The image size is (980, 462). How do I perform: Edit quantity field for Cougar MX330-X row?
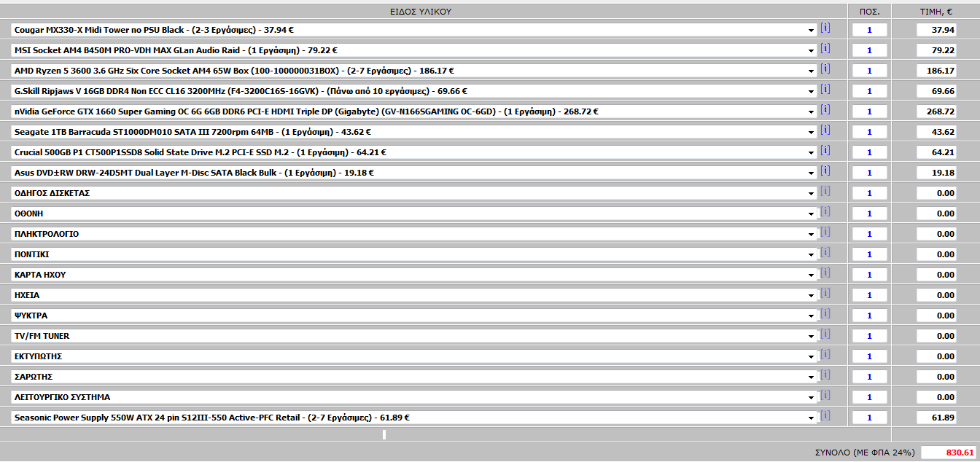click(x=869, y=31)
